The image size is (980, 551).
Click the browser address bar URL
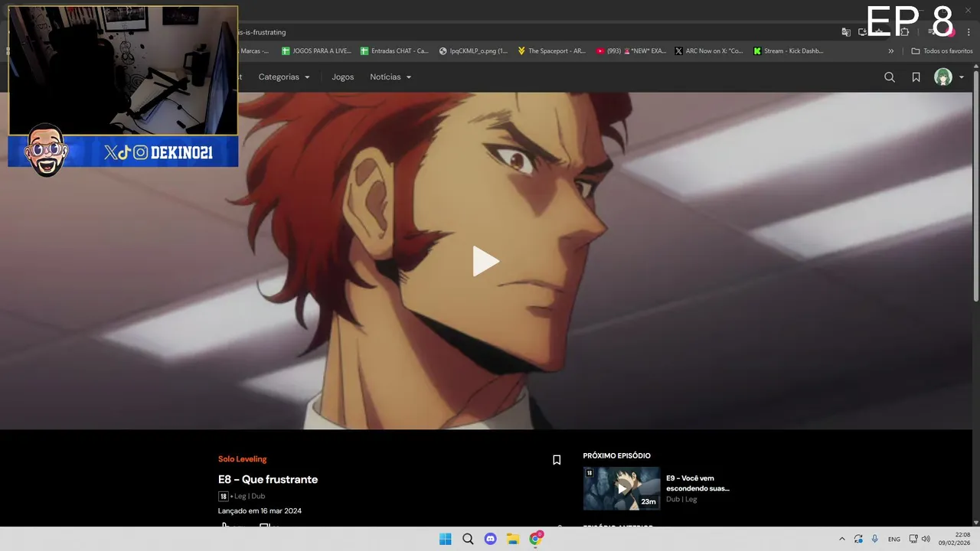(263, 32)
